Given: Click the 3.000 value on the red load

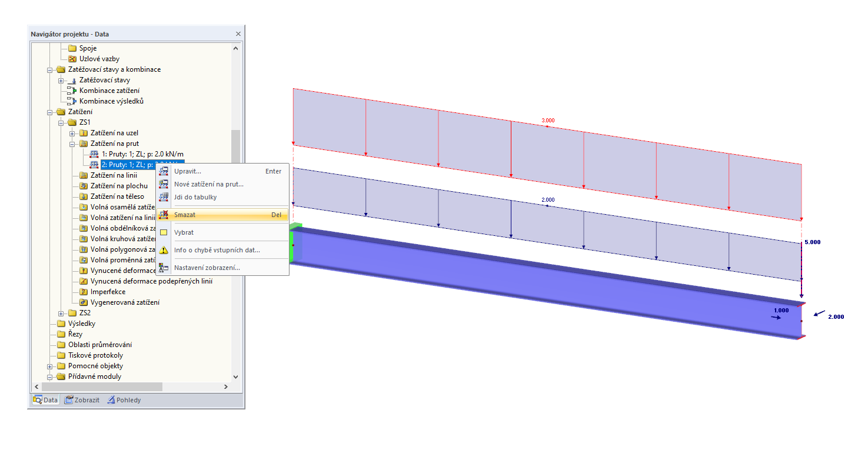Looking at the screenshot, I should coord(548,121).
